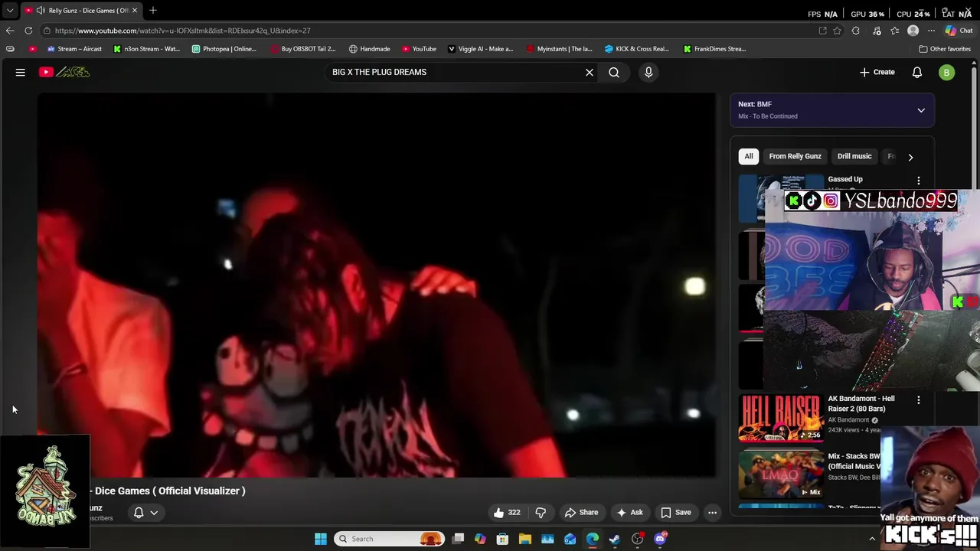980x551 pixels.
Task: Click the AK Bandamont channel name
Action: (848, 420)
